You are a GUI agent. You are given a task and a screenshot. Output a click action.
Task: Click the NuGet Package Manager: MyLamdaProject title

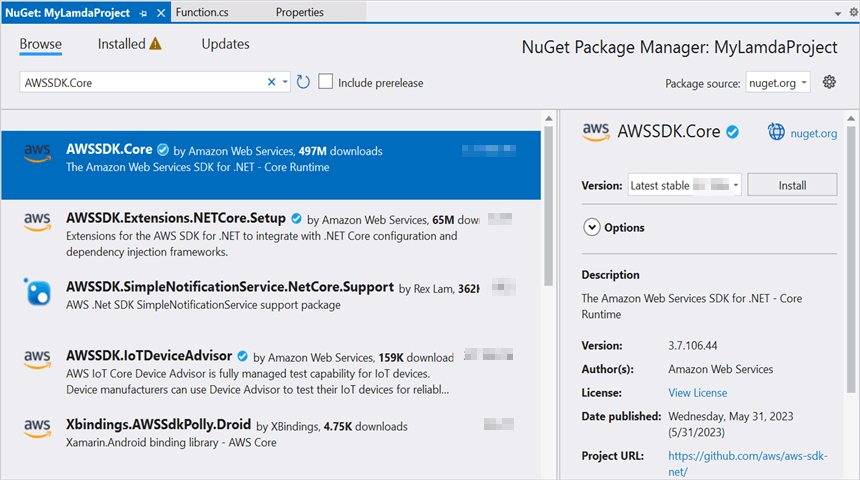tap(679, 47)
